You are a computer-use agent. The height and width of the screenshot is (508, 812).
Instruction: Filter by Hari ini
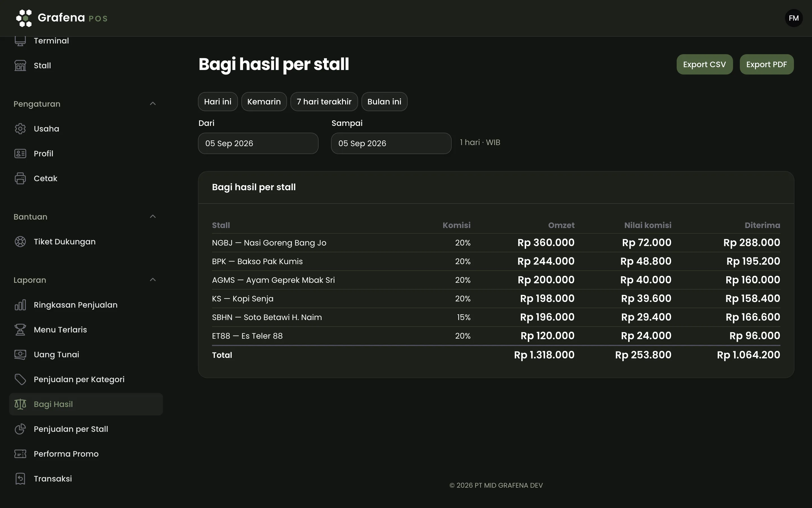(218, 102)
